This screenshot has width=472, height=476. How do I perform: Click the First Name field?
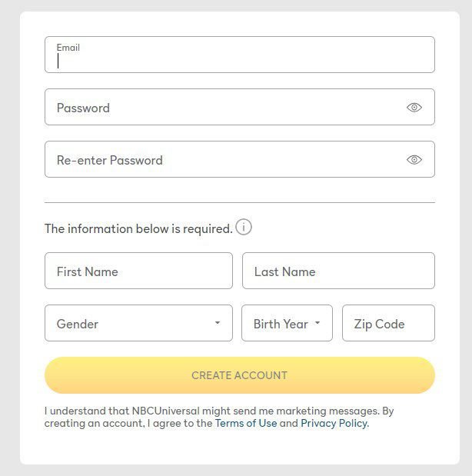pos(138,271)
